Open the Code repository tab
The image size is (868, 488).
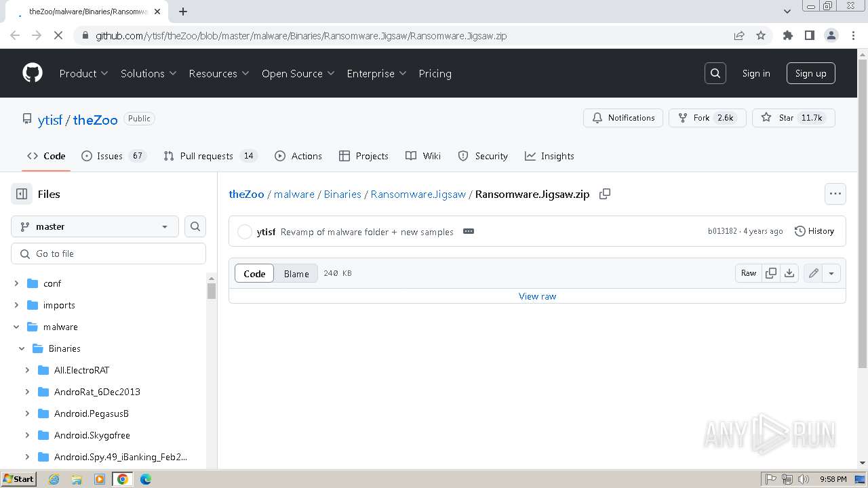tap(46, 156)
